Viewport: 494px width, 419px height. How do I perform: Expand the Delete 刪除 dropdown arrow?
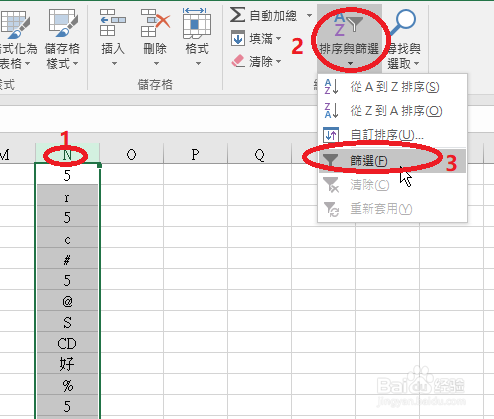pos(156,63)
